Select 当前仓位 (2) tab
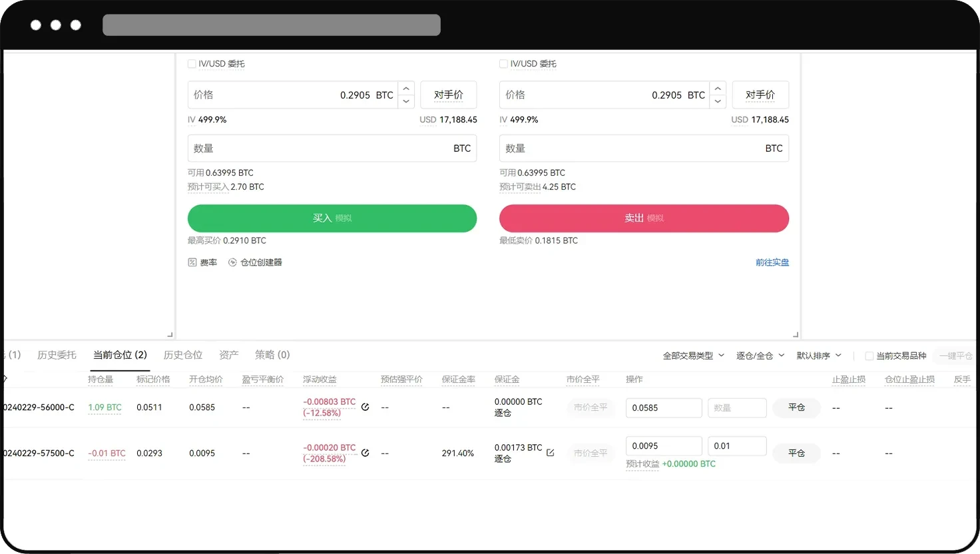This screenshot has height=554, width=980. [120, 355]
